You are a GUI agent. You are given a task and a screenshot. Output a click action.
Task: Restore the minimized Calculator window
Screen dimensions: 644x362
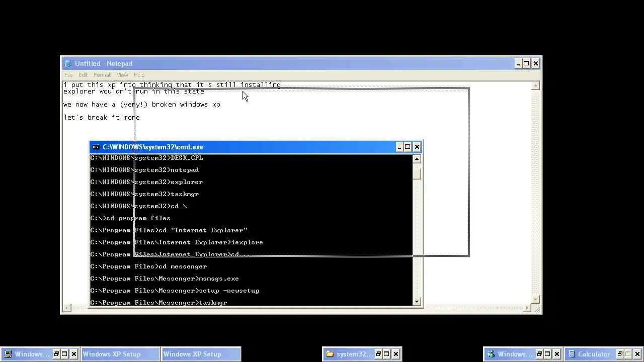(x=620, y=354)
